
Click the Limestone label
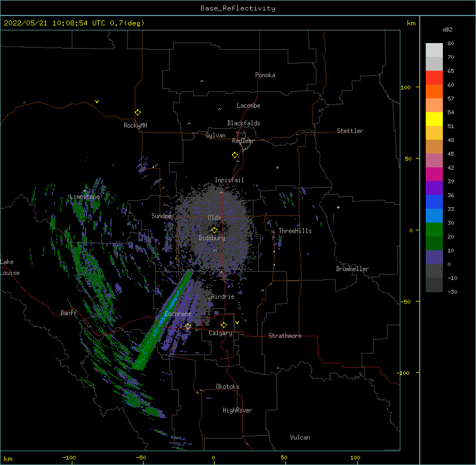(84, 197)
